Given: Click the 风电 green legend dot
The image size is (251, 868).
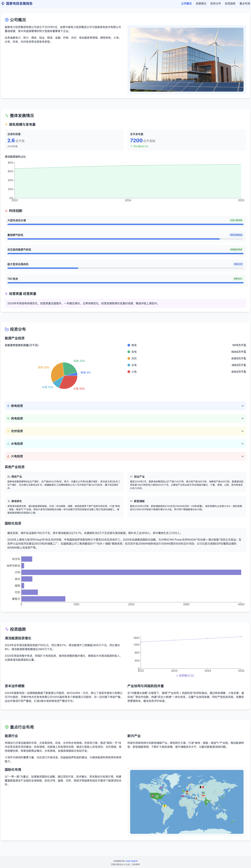Looking at the screenshot, I should tap(129, 352).
